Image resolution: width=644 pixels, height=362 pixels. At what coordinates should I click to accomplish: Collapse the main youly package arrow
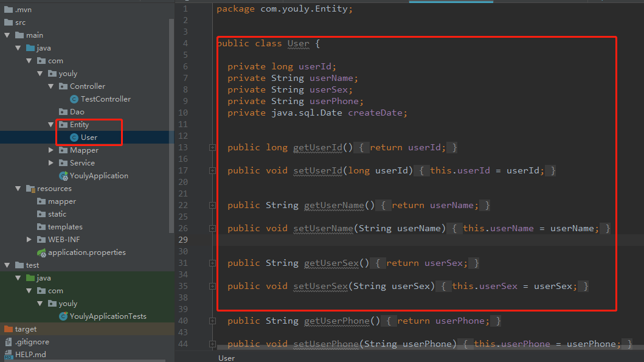click(x=40, y=74)
